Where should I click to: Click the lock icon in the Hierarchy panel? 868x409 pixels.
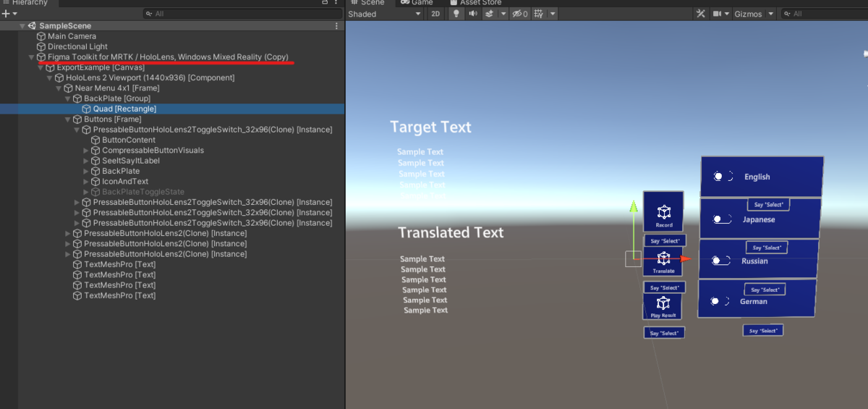pos(325,3)
